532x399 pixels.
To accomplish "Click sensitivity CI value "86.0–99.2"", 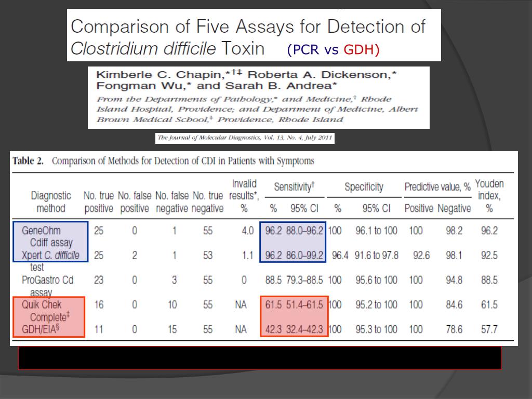I will (304, 255).
